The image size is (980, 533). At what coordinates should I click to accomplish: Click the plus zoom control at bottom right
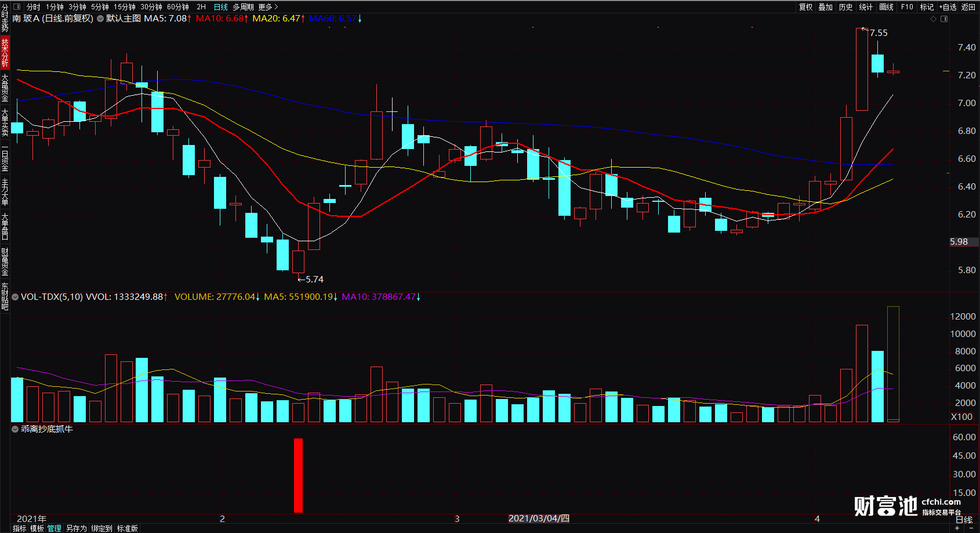click(x=957, y=528)
